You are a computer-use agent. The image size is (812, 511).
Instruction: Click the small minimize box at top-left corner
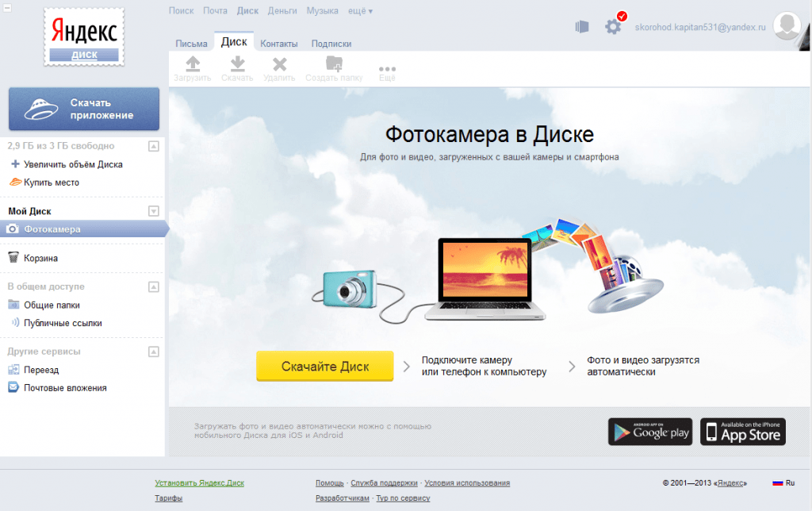click(x=7, y=7)
